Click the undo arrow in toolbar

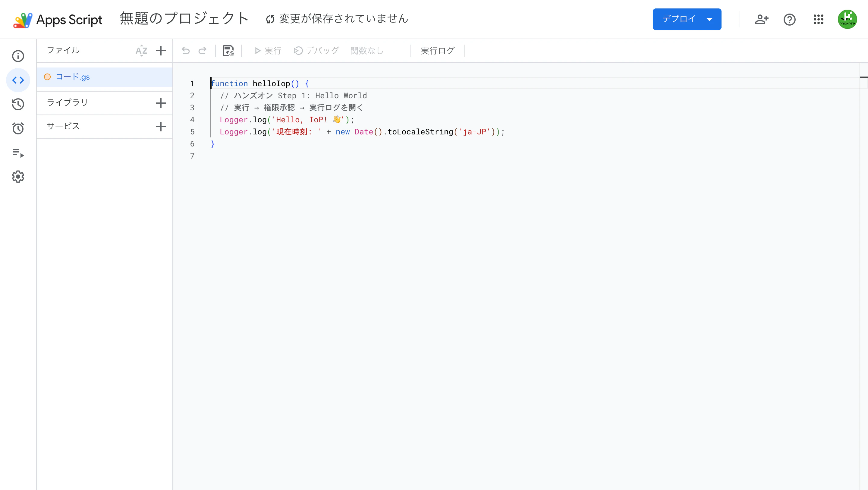point(186,51)
